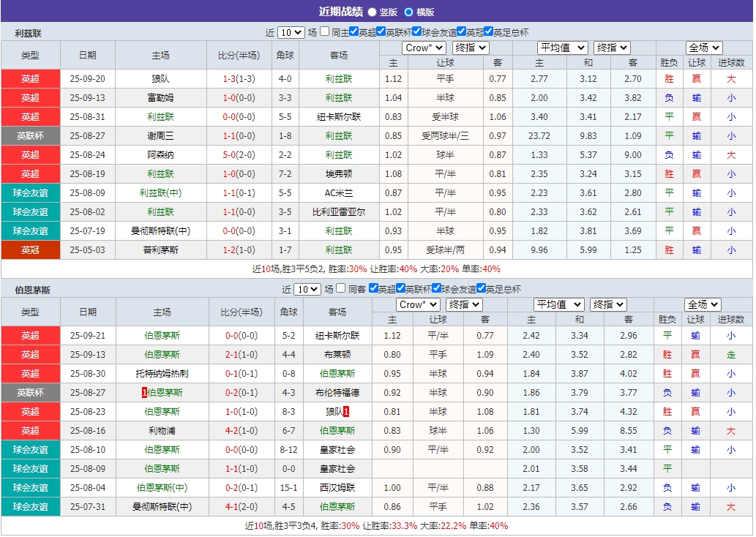Select the 横版 layout radio button

click(x=409, y=12)
